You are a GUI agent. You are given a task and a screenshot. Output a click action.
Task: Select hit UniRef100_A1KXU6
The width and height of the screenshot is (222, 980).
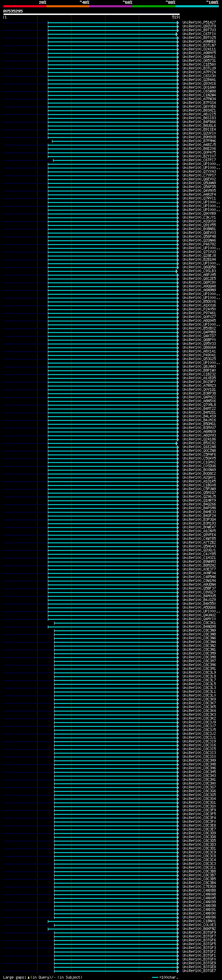pyautogui.click(x=199, y=306)
